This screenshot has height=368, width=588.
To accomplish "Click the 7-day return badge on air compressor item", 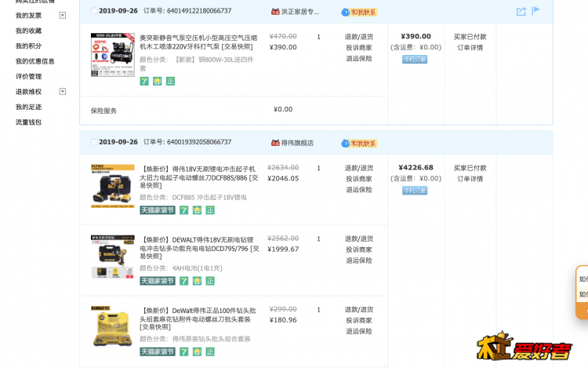I will coord(144,81).
